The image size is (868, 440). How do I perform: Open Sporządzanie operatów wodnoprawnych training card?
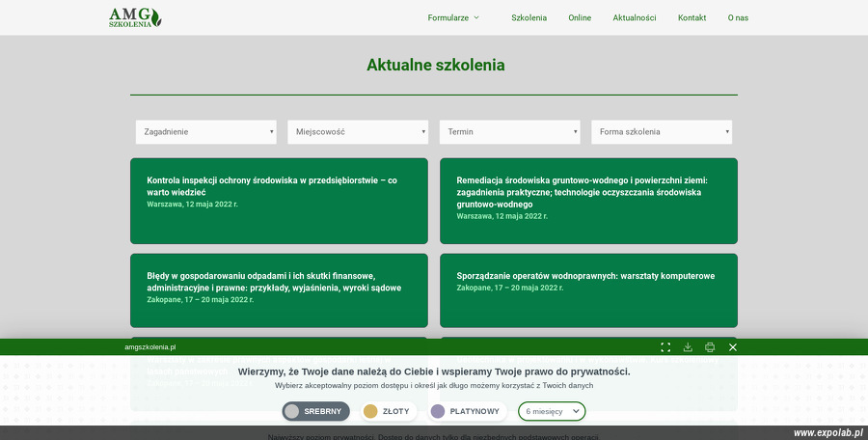[588, 290]
